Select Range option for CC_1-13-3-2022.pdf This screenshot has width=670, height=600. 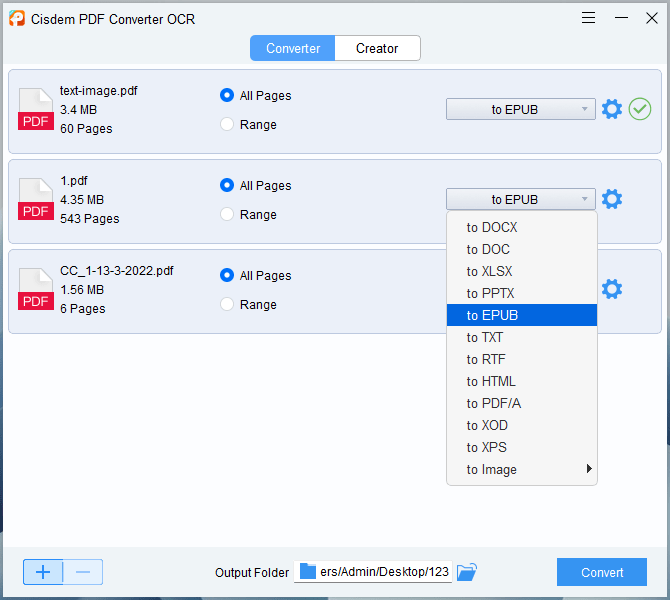click(227, 305)
